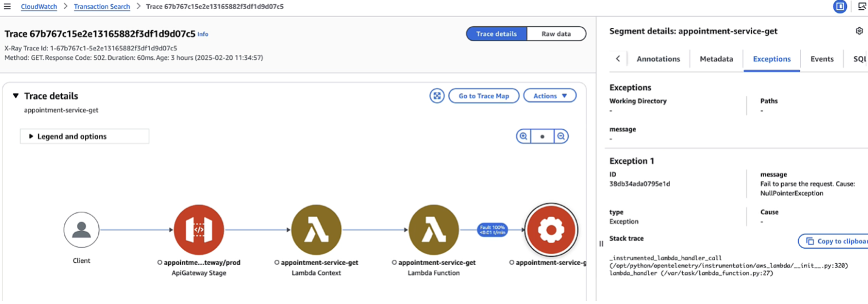This screenshot has width=868, height=304.
Task: Click lambda_handler stack trace line
Action: 691,273
